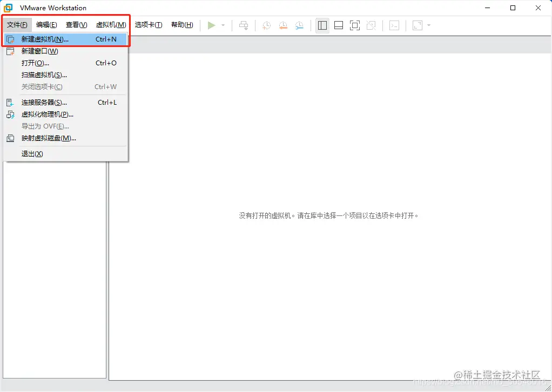Minimize the VMware Workstation window
The width and height of the screenshot is (552, 392).
point(488,8)
